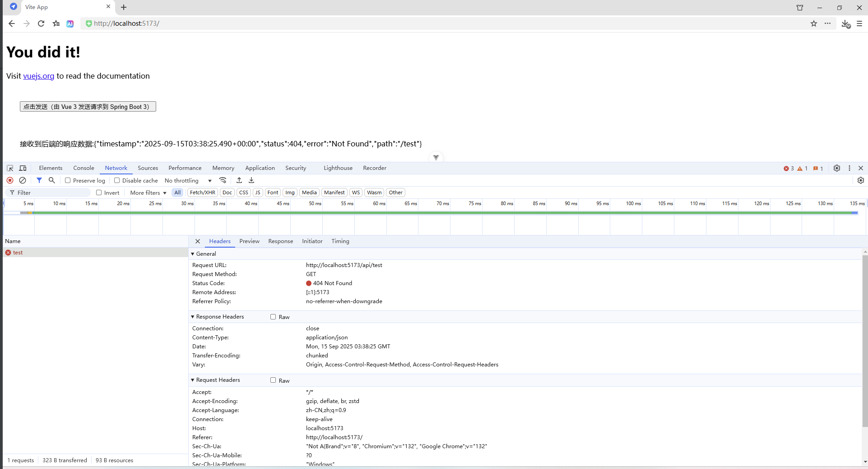
Task: Enable the Preserve log checkbox
Action: [x=68, y=180]
